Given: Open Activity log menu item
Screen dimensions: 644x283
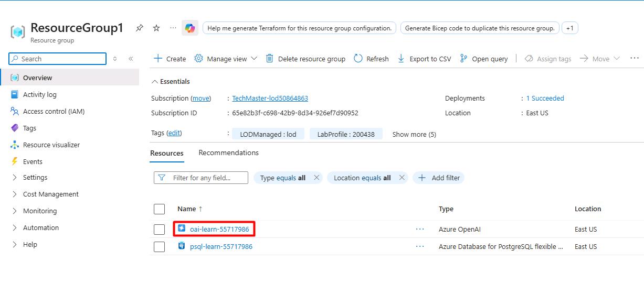Looking at the screenshot, I should point(39,94).
